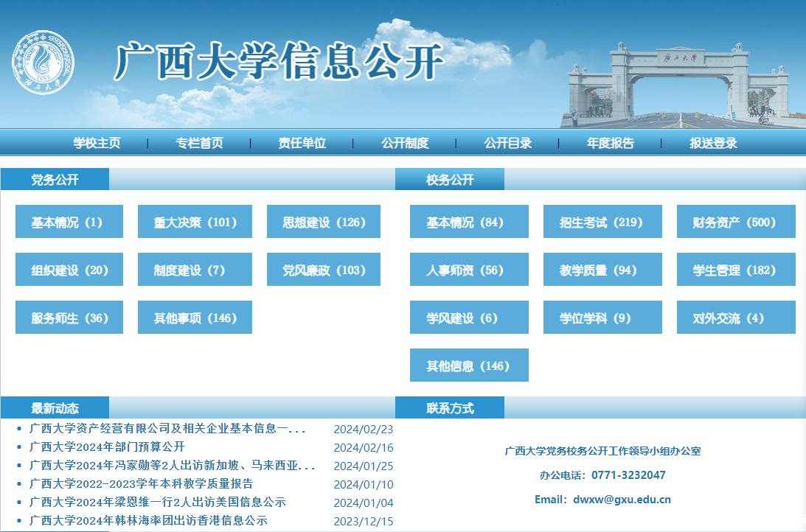Open 思想建设 (126) category
The height and width of the screenshot is (532, 806).
(324, 222)
